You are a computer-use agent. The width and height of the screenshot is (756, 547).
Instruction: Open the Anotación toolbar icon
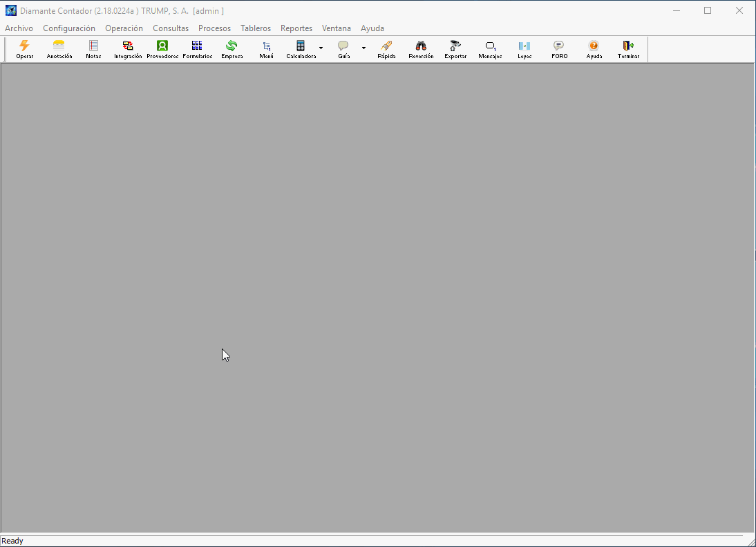[x=59, y=49]
